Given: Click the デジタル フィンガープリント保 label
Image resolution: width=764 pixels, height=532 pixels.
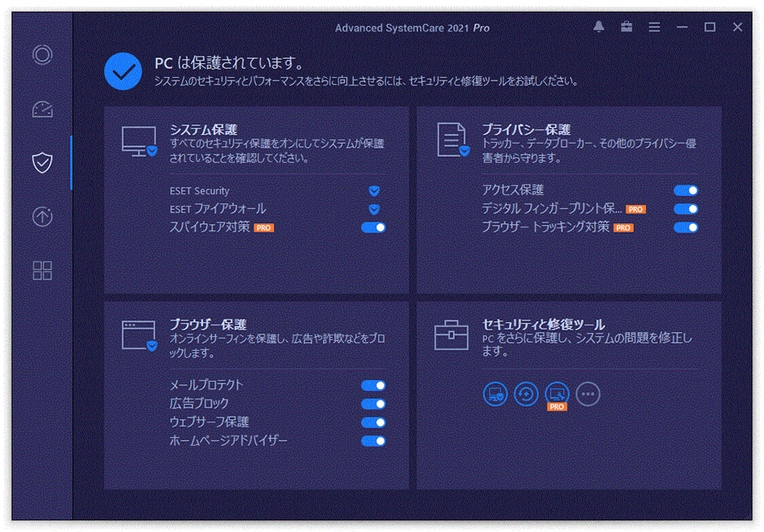Looking at the screenshot, I should 551,208.
